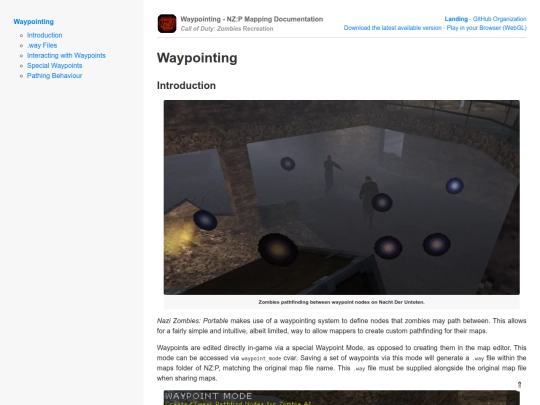540x405 pixels.
Task: Select Special Waypoints in sidebar
Action: coord(54,65)
